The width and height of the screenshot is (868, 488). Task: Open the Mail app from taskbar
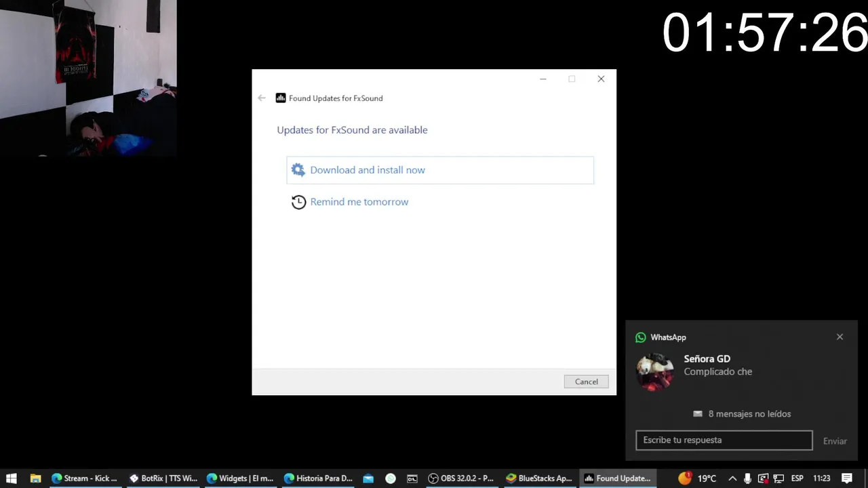(368, 479)
